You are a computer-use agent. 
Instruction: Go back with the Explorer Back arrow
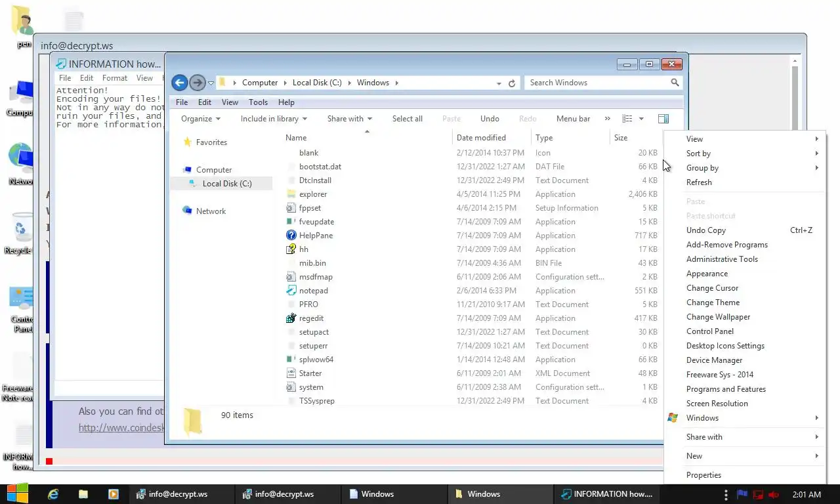click(179, 83)
